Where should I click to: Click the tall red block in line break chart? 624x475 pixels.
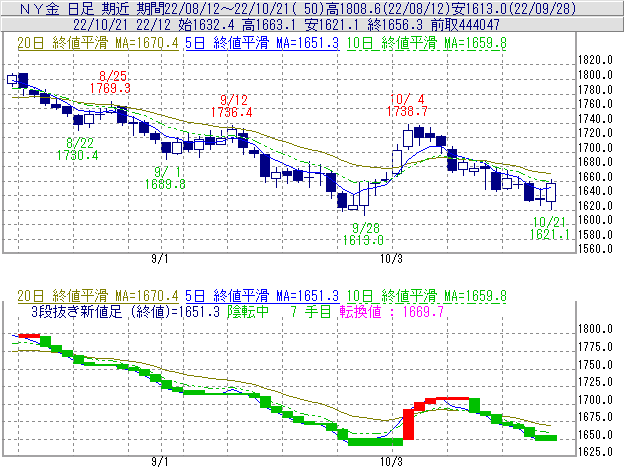(408, 424)
